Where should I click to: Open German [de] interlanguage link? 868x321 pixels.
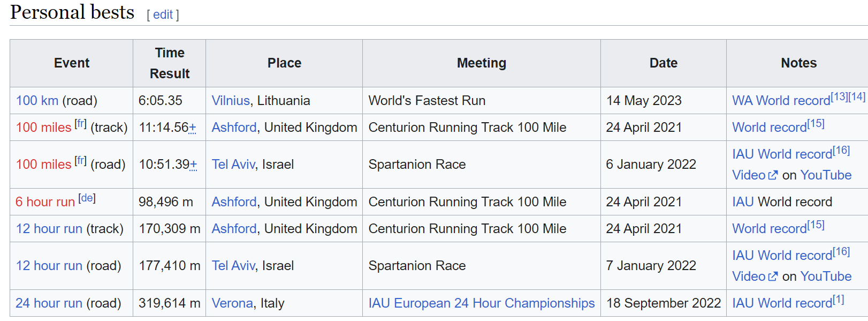click(x=87, y=198)
